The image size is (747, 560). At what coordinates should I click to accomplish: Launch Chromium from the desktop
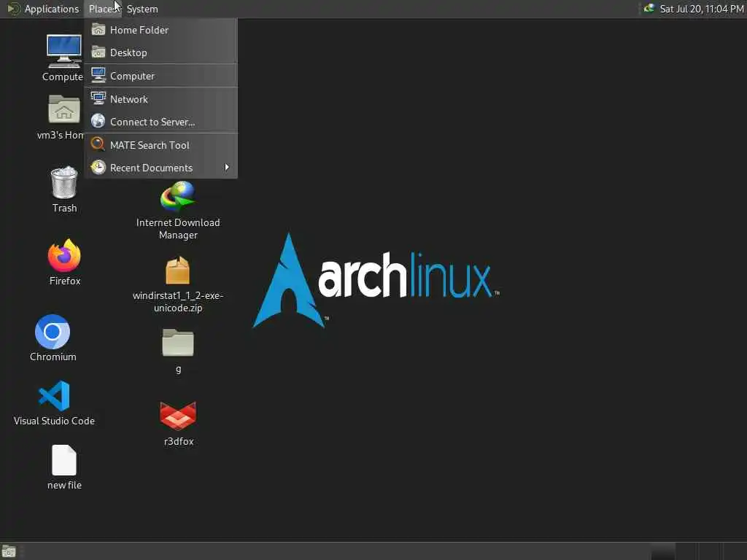(53, 332)
